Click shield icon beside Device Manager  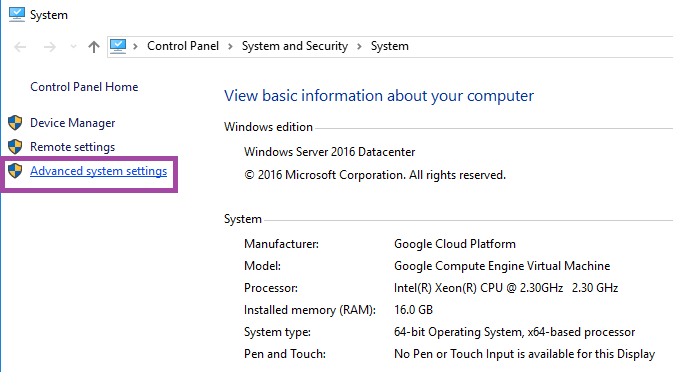[x=15, y=123]
